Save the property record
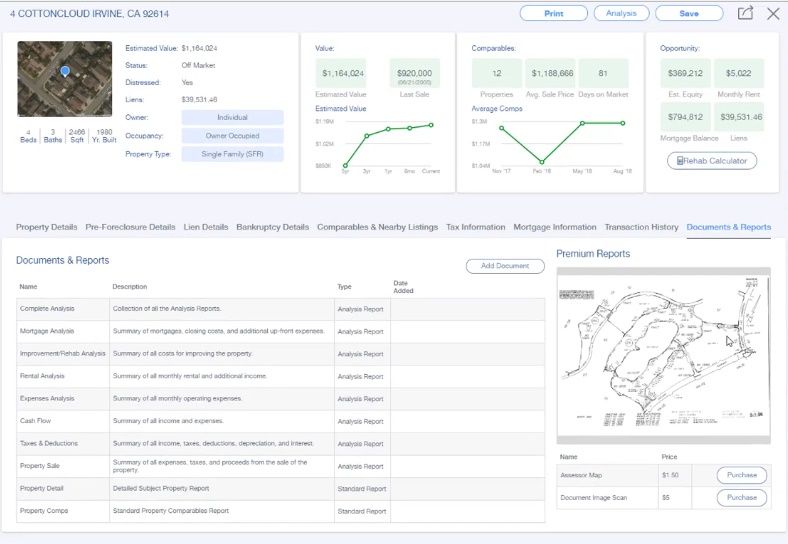 tap(689, 13)
